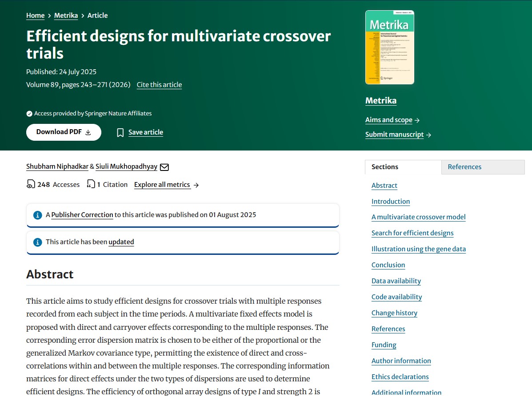Click the bookmark icon beside Save article
This screenshot has width=532, height=396.
coord(120,133)
